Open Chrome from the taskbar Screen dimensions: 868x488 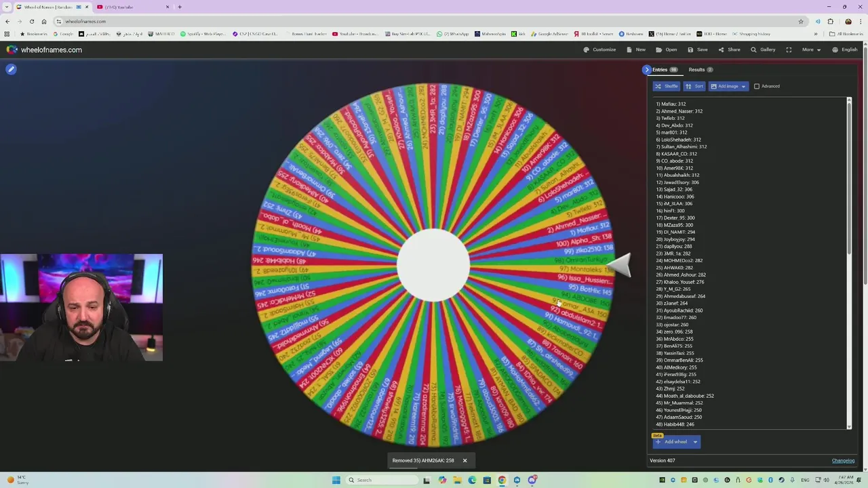point(502,480)
